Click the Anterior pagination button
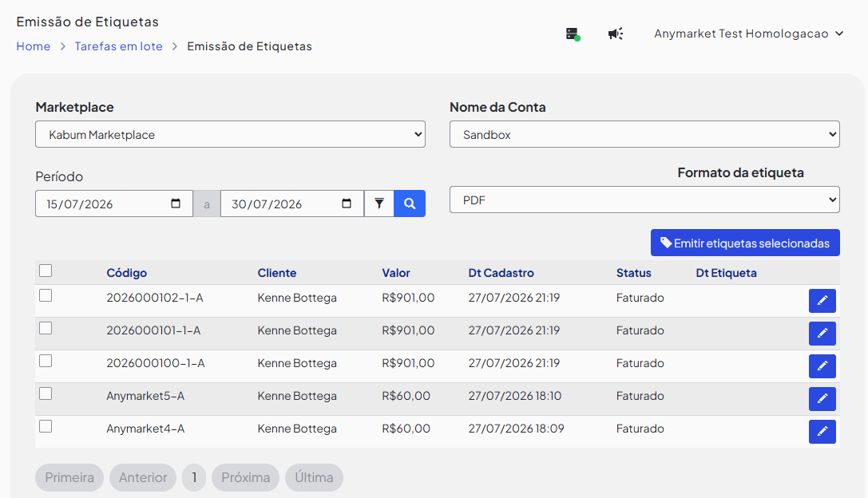868x498 pixels. 143,477
